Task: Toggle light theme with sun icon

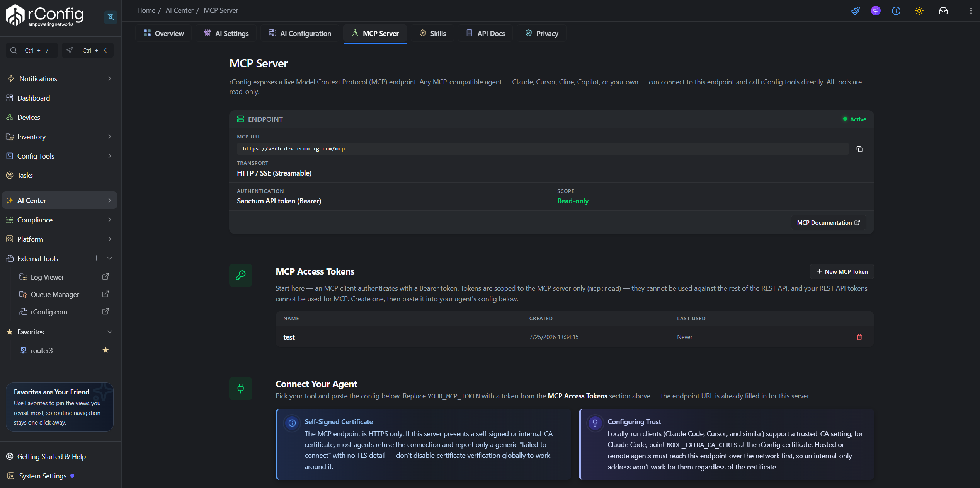Action: pos(919,11)
